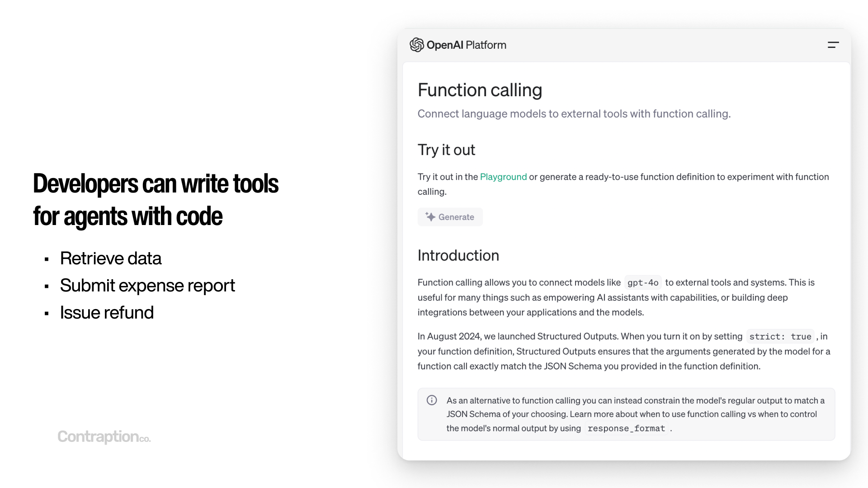Click the Generate button
Image resolution: width=868 pixels, height=488 pixels.
tap(450, 217)
